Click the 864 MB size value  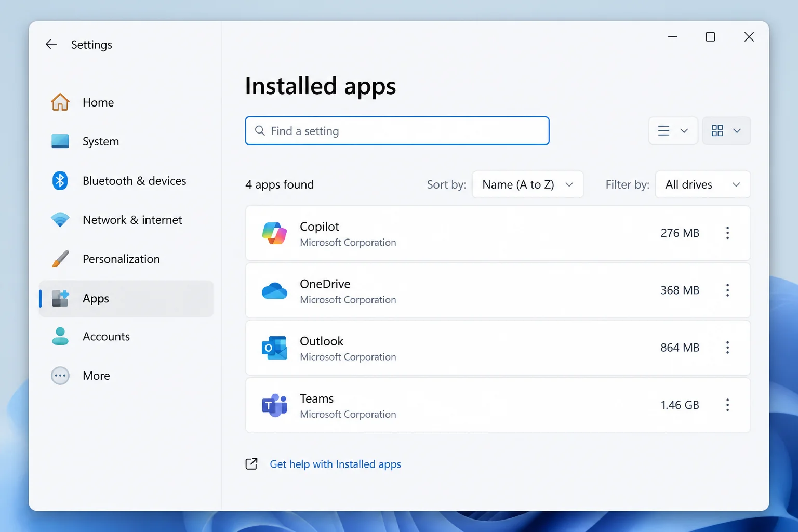(680, 348)
